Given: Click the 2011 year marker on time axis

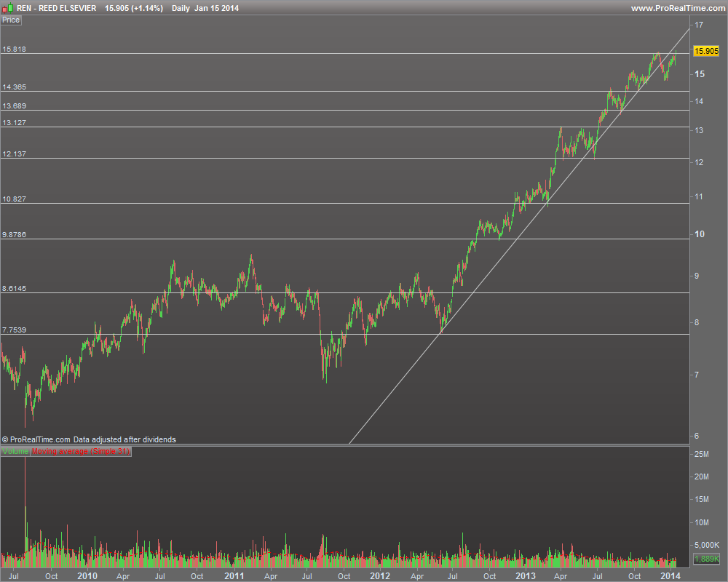Looking at the screenshot, I should click(234, 576).
